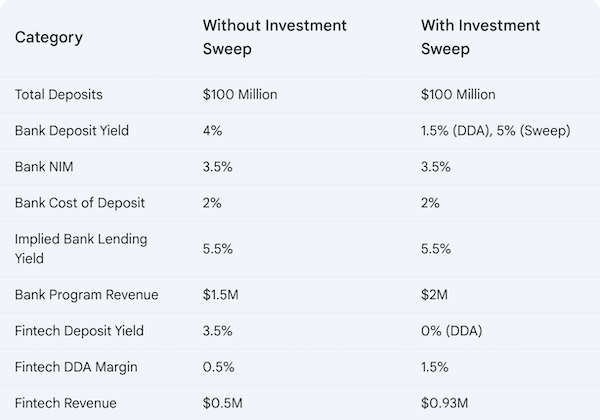Click the $0.5M Fintech Revenue cell

(222, 403)
